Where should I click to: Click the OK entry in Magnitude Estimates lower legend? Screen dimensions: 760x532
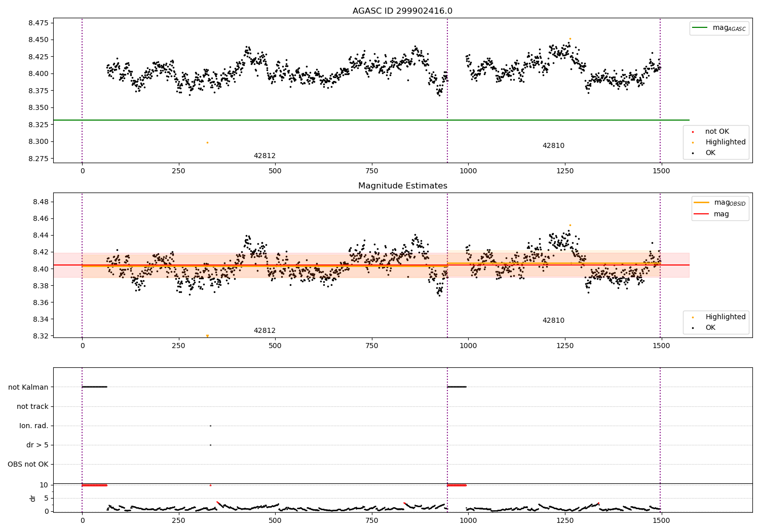(710, 328)
